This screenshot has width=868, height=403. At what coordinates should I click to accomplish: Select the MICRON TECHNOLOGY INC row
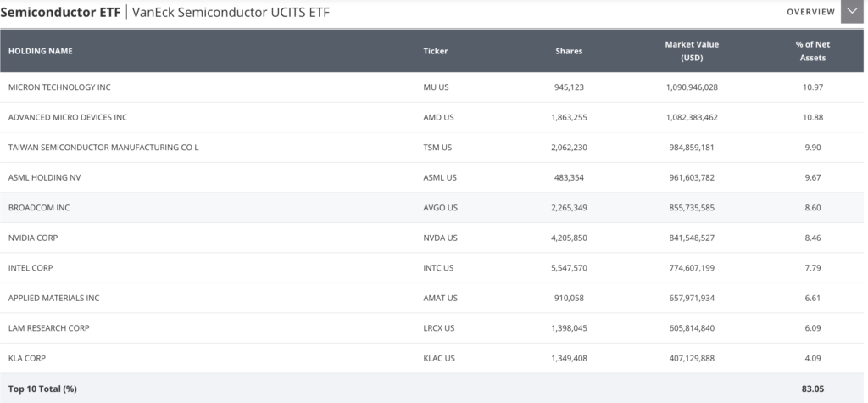click(431, 87)
